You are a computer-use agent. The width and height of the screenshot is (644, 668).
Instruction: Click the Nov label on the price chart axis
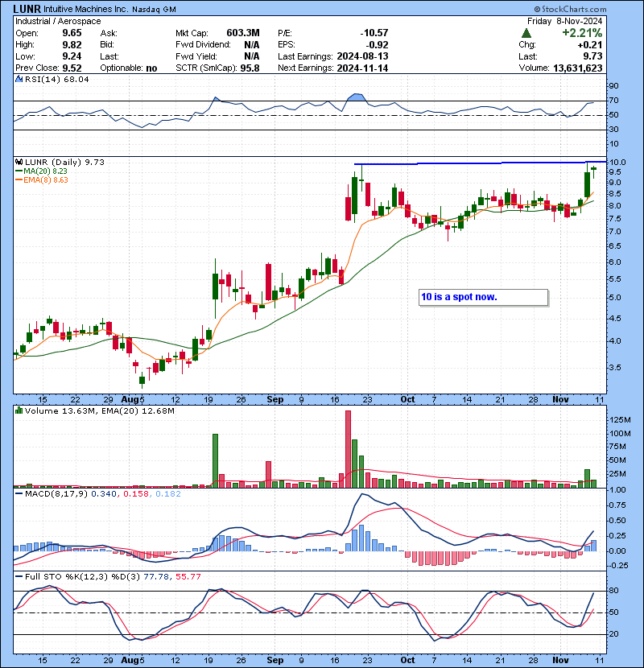pos(560,399)
